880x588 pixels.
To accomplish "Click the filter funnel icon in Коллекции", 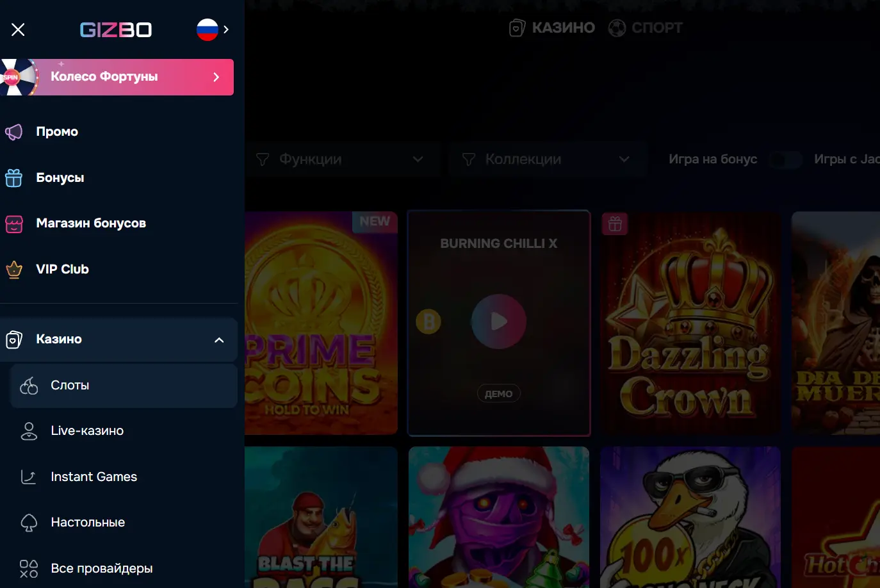I will coord(469,159).
